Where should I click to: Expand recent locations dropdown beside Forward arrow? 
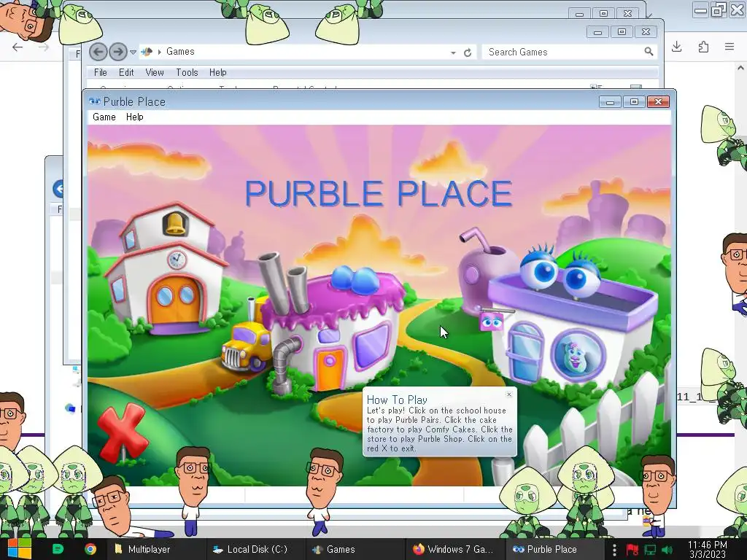click(x=133, y=52)
